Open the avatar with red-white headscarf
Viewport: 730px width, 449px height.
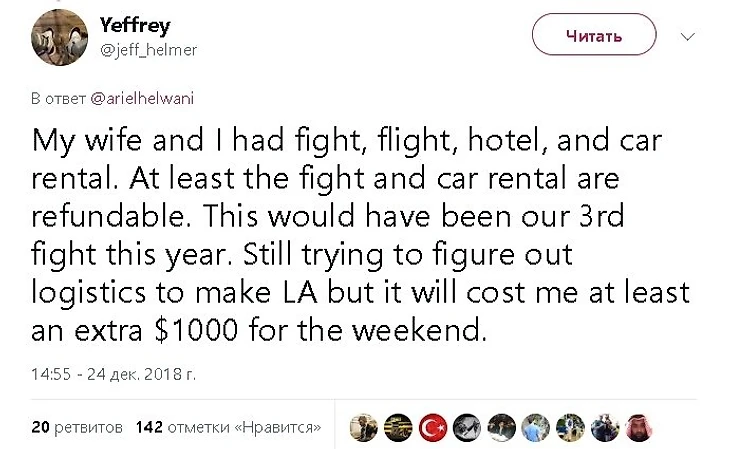639,427
